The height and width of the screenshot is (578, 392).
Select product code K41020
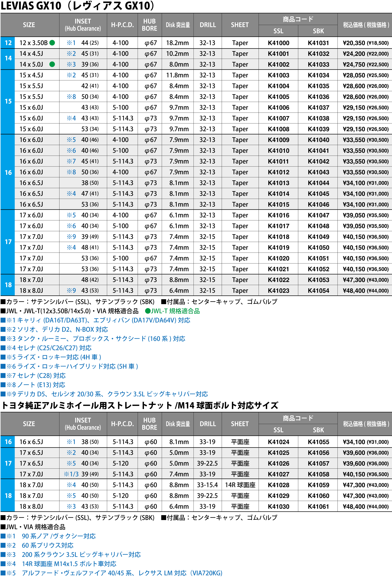pos(278,258)
